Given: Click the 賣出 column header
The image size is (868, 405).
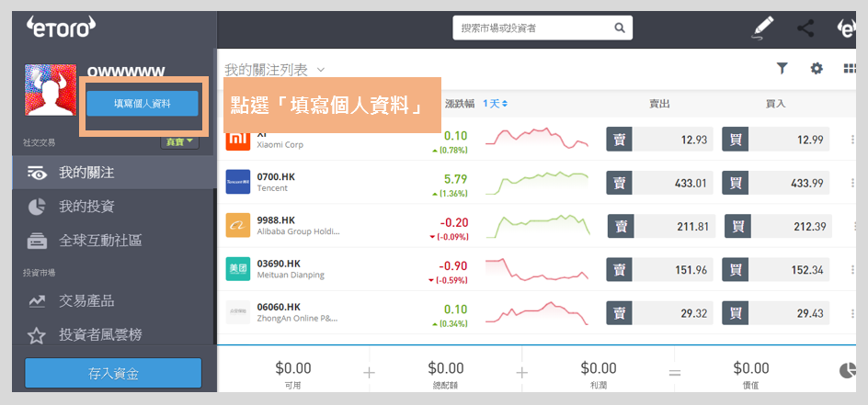Looking at the screenshot, I should [659, 104].
